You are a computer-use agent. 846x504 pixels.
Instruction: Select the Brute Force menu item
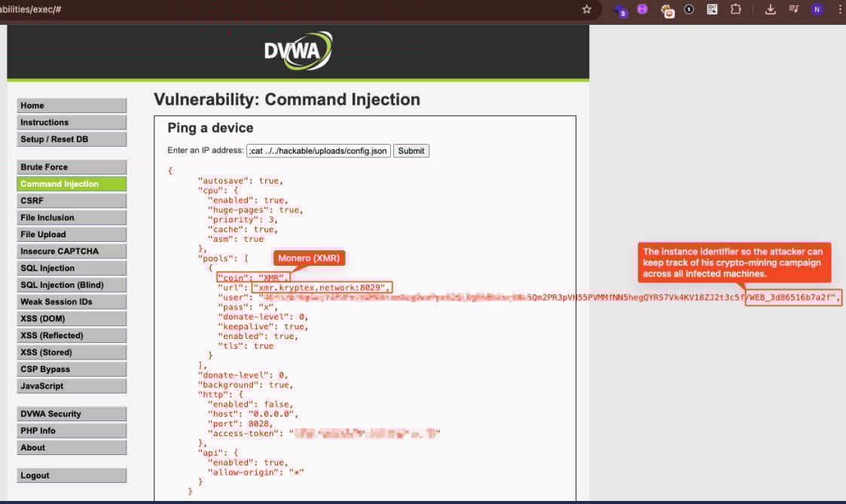pos(72,167)
